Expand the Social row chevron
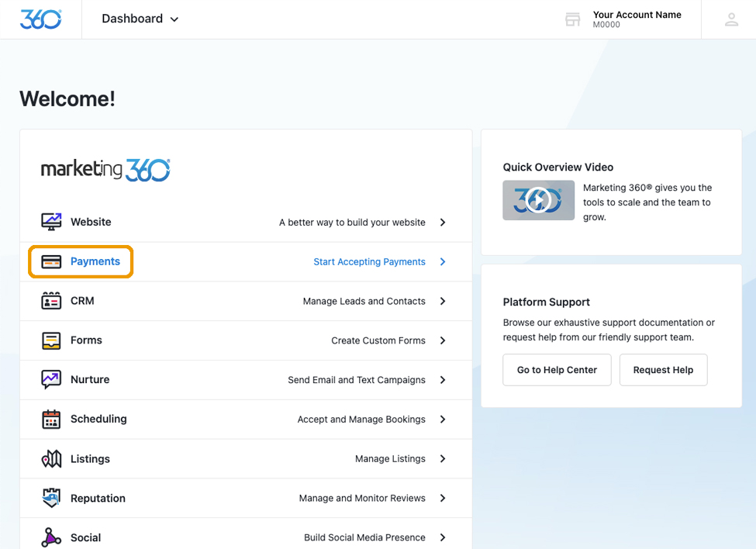Screen dimensions: 756x549 pyautogui.click(x=443, y=537)
